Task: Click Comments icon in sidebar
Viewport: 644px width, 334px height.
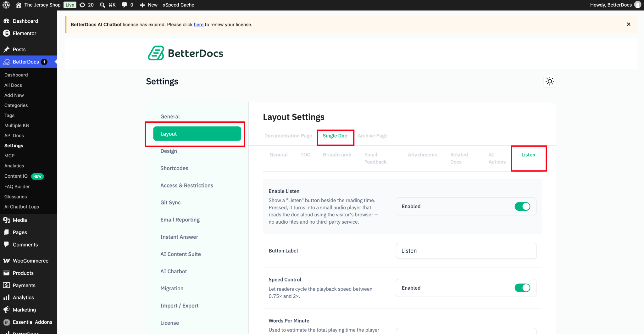Action: tap(6, 245)
